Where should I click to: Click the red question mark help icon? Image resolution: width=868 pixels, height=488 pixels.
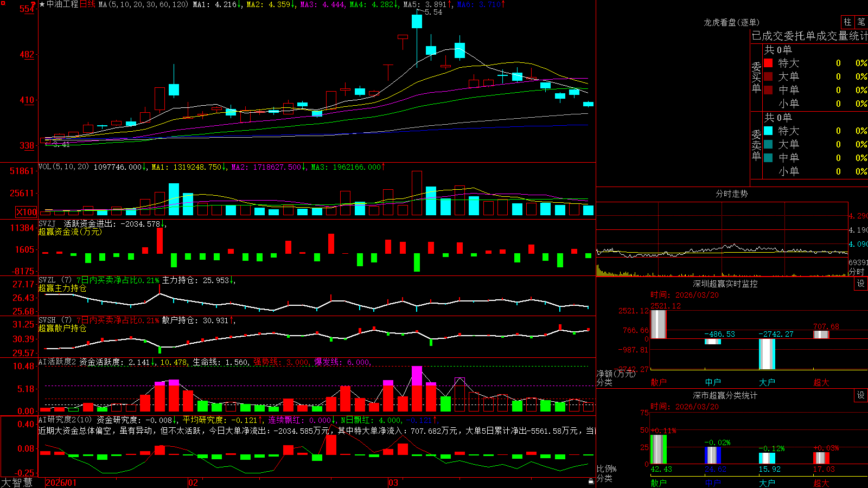[33, 4]
